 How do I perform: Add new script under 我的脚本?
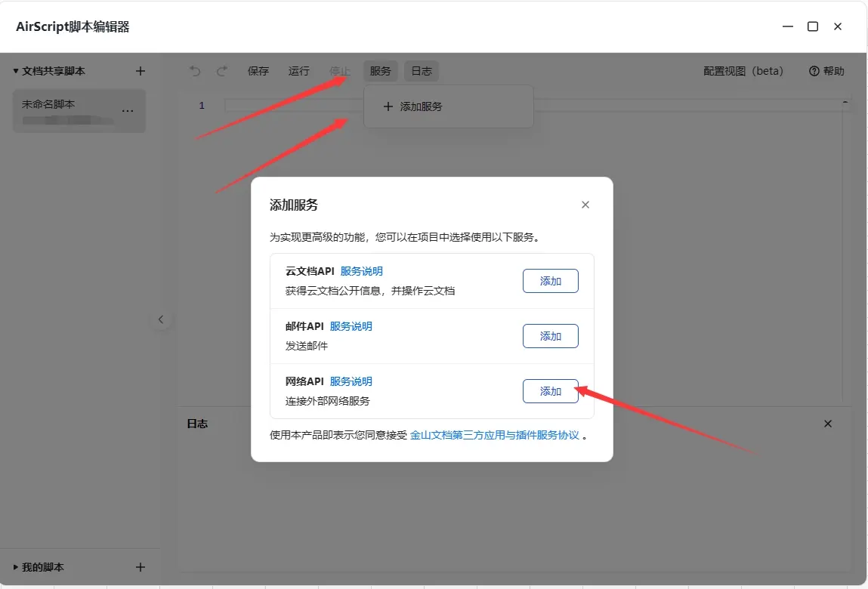(x=141, y=567)
